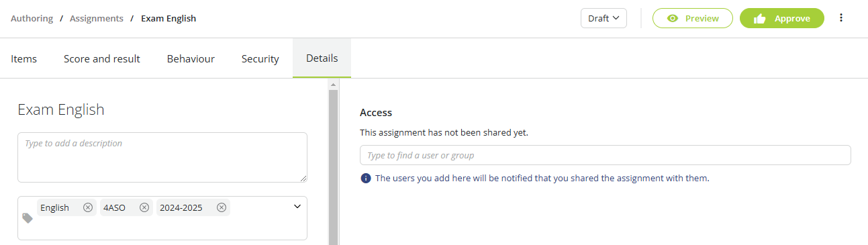Remove the 2024-2025 tag
This screenshot has height=245, width=868.
tap(222, 207)
